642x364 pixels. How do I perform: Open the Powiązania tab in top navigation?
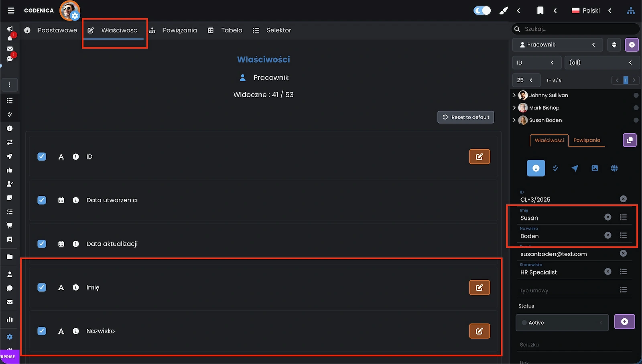click(x=173, y=30)
